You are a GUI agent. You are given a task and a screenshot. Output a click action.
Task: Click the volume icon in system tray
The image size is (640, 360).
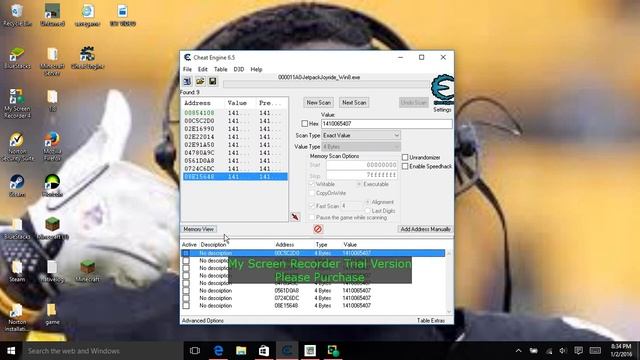[x=563, y=351]
